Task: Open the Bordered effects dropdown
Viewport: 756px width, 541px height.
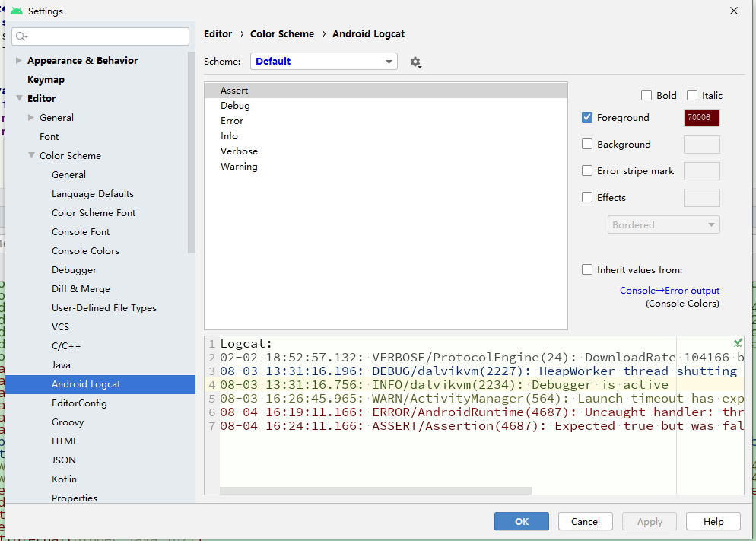Action: [x=663, y=224]
